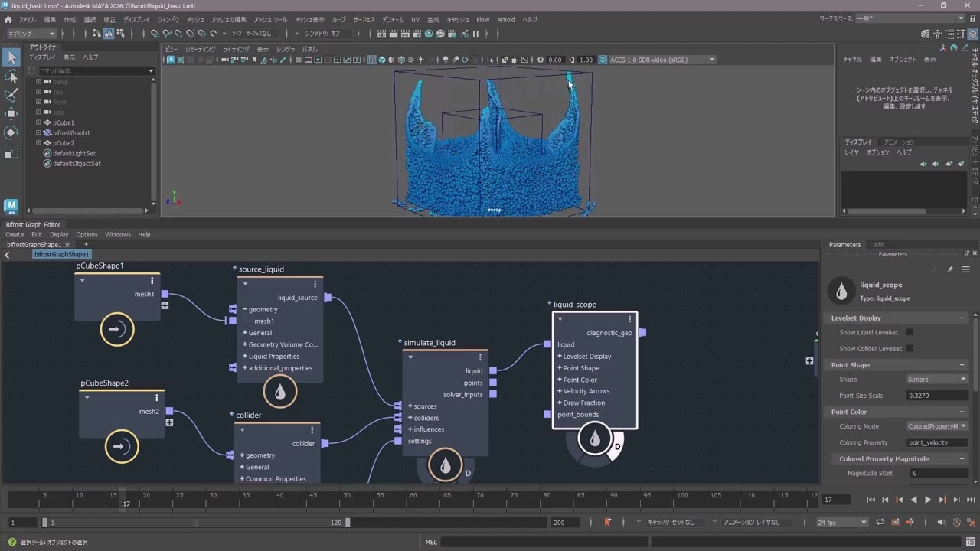Screen dimensions: 980x551
Task: Open the メッシュ ツール menu
Action: point(270,19)
